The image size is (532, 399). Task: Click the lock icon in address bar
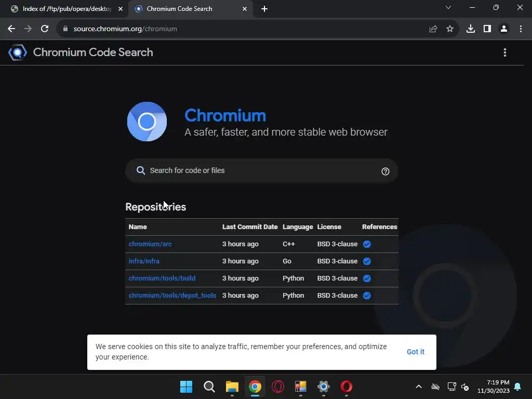coord(65,29)
